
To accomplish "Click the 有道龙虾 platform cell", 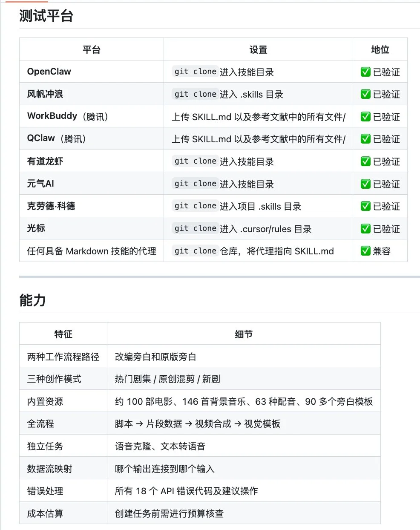I will [x=92, y=161].
